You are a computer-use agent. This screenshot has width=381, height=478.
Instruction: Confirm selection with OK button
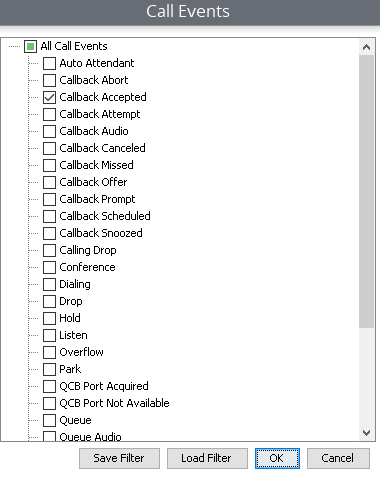pos(277,458)
